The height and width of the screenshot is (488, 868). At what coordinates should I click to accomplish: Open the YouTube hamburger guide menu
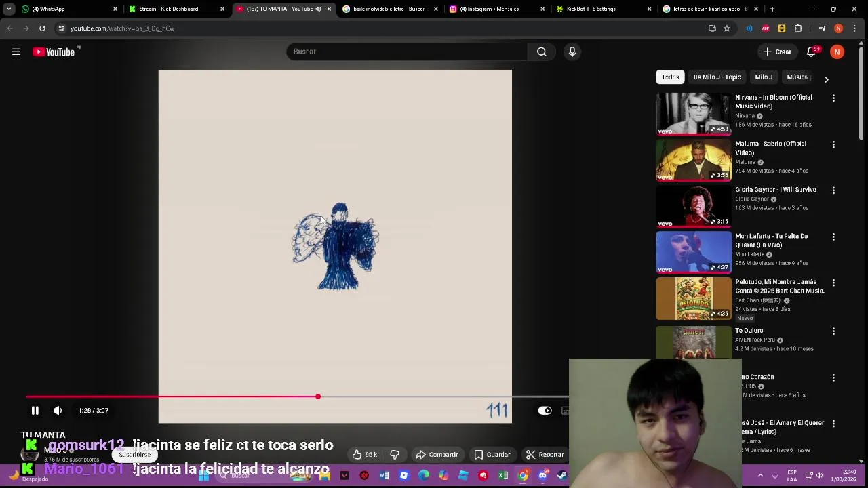(x=16, y=52)
